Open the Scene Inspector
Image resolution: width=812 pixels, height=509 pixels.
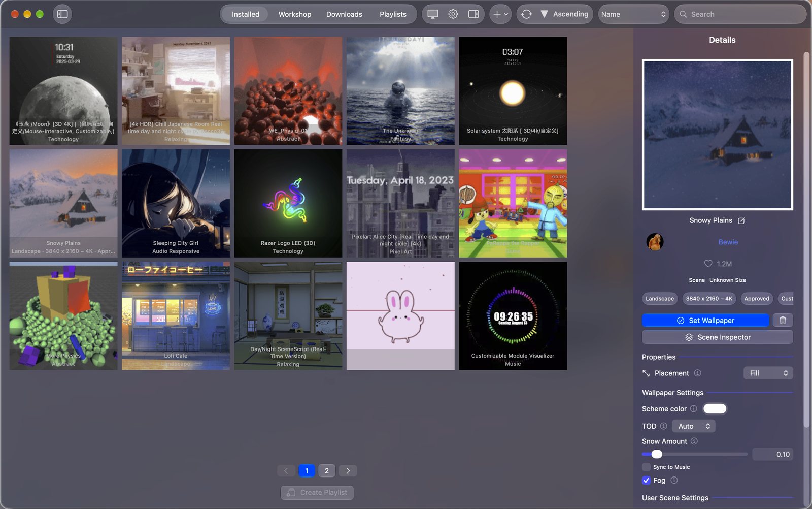pyautogui.click(x=717, y=337)
